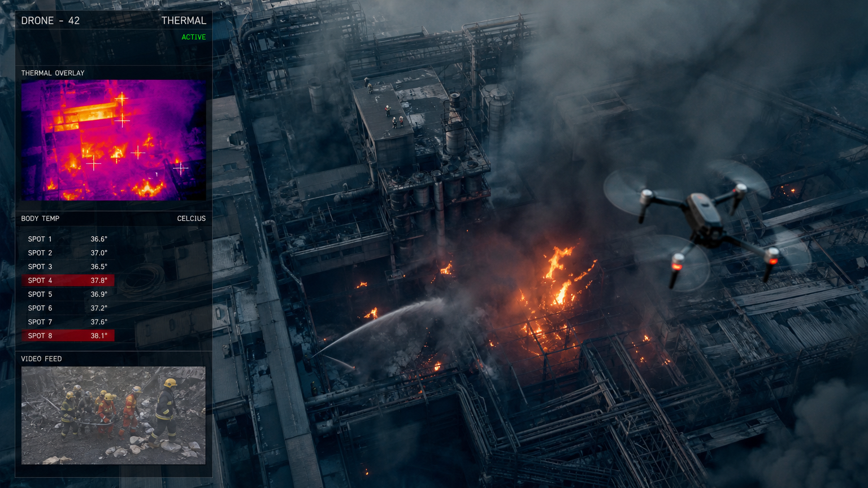Click the CELCIUS unit label

pyautogui.click(x=192, y=219)
